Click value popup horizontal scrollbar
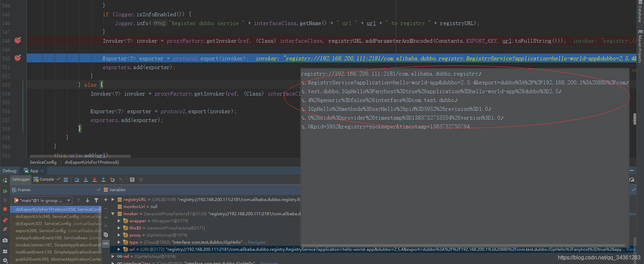This screenshot has height=264, width=644. click(463, 245)
